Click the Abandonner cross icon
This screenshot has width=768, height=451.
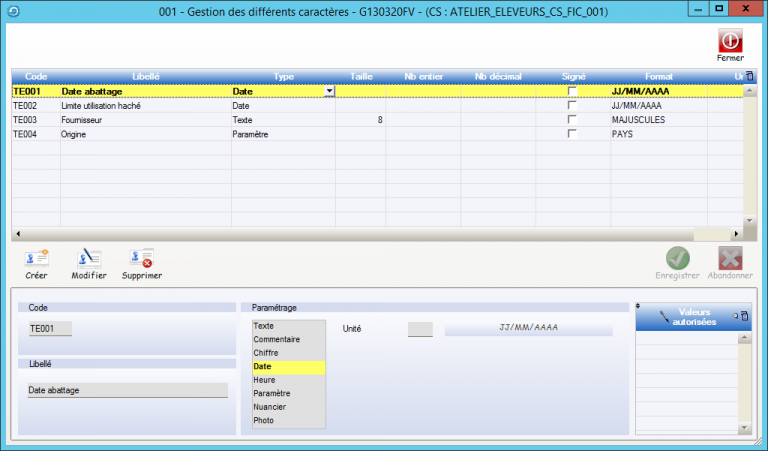point(730,258)
